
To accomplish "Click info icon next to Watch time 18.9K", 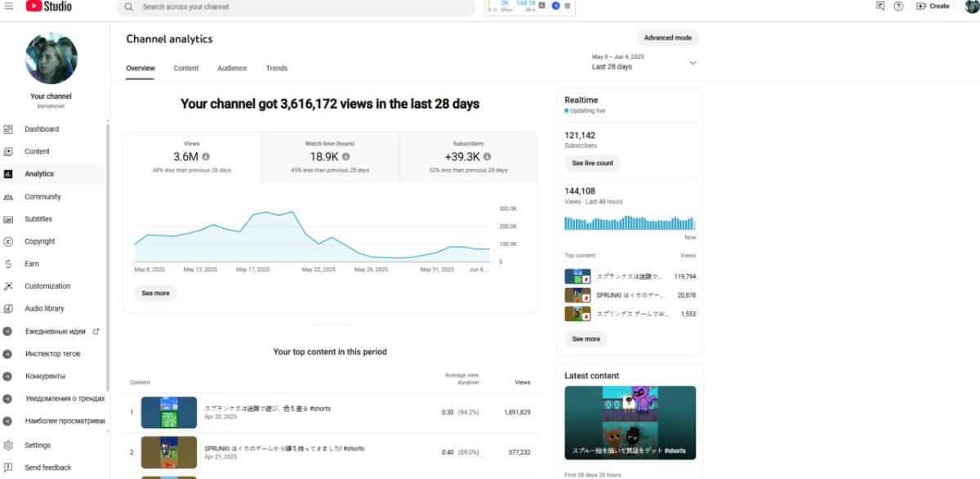I will pyautogui.click(x=346, y=156).
